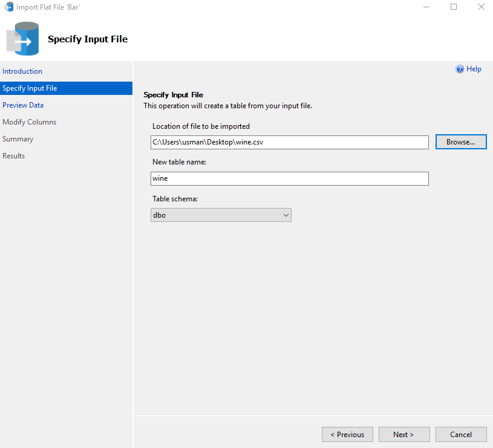Click the file location field with wine.csv path
The image size is (493, 448).
click(289, 142)
